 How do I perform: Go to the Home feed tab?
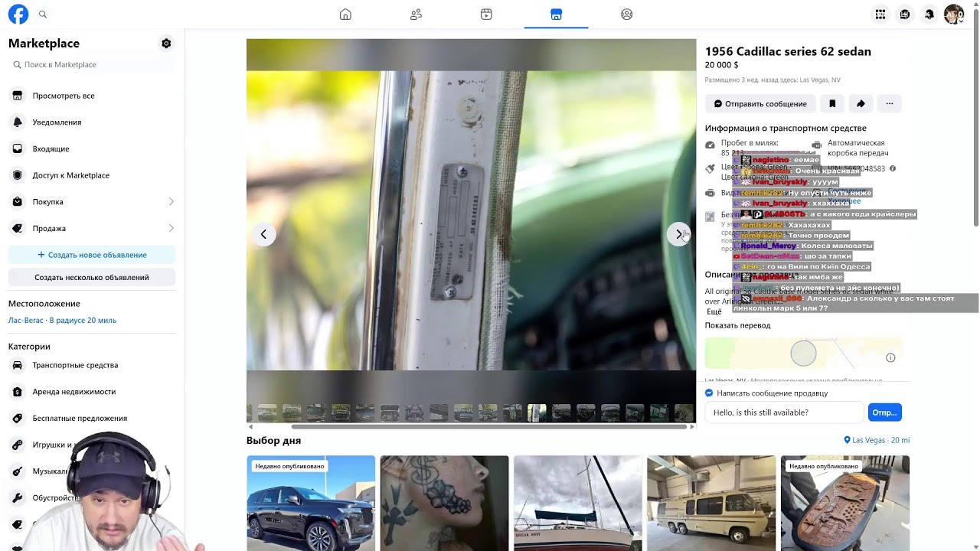tap(345, 15)
